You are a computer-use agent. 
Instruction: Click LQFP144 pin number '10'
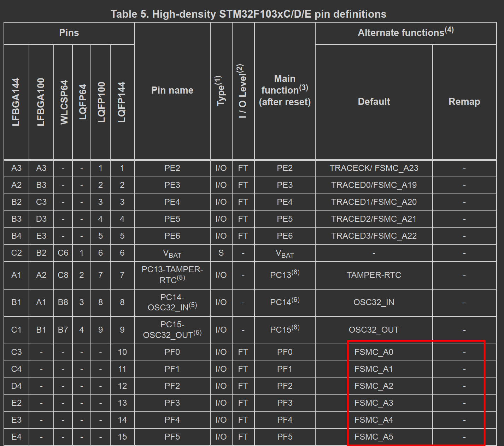[122, 352]
